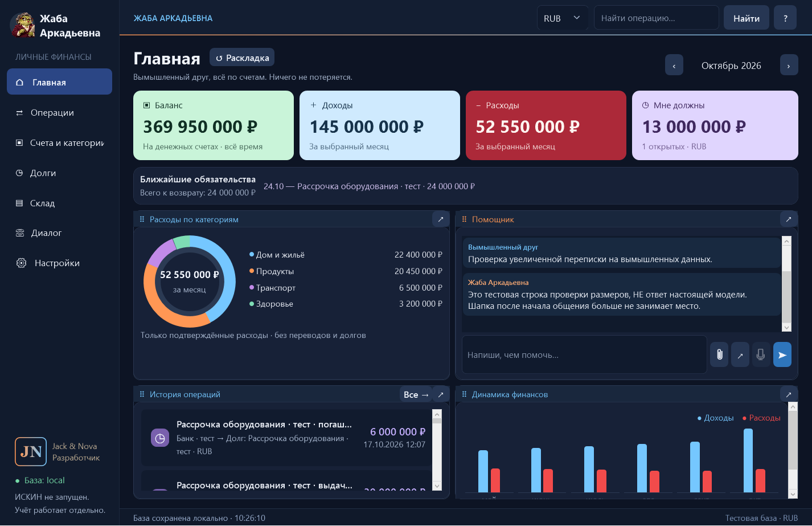Screen dimensions: 812x526
Task: Start voice input with microphone icon
Action: (760, 354)
